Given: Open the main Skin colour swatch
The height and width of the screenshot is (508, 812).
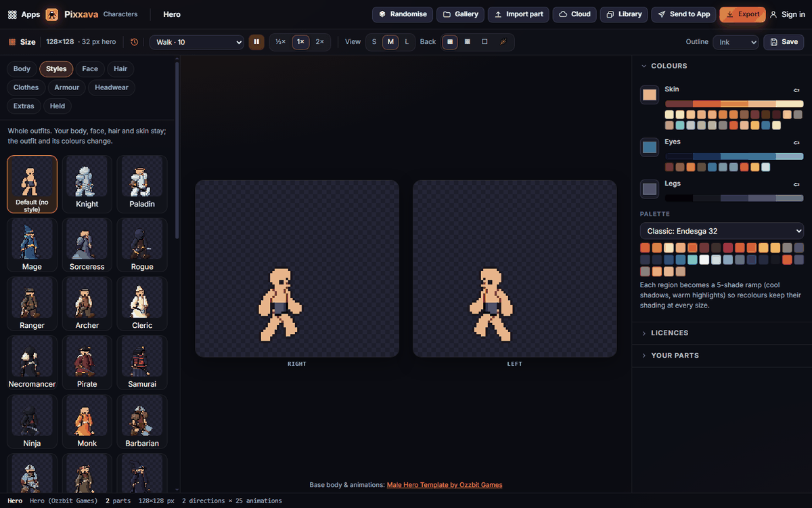Looking at the screenshot, I should click(x=650, y=95).
